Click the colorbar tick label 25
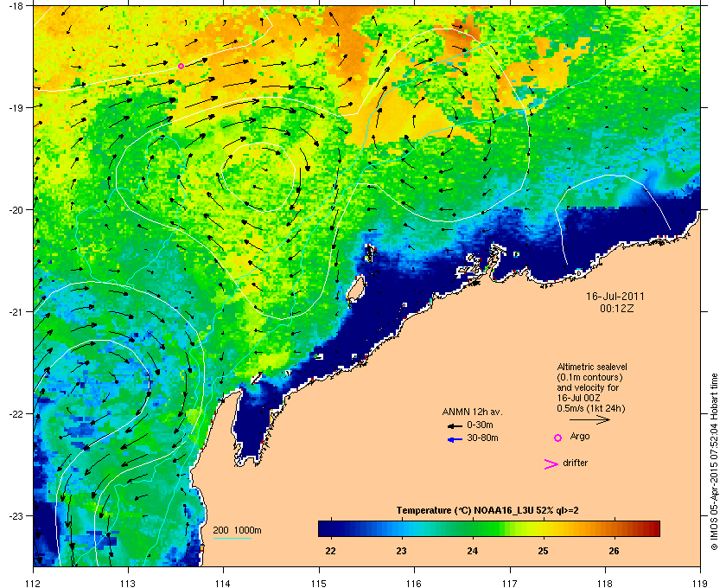 tap(543, 551)
